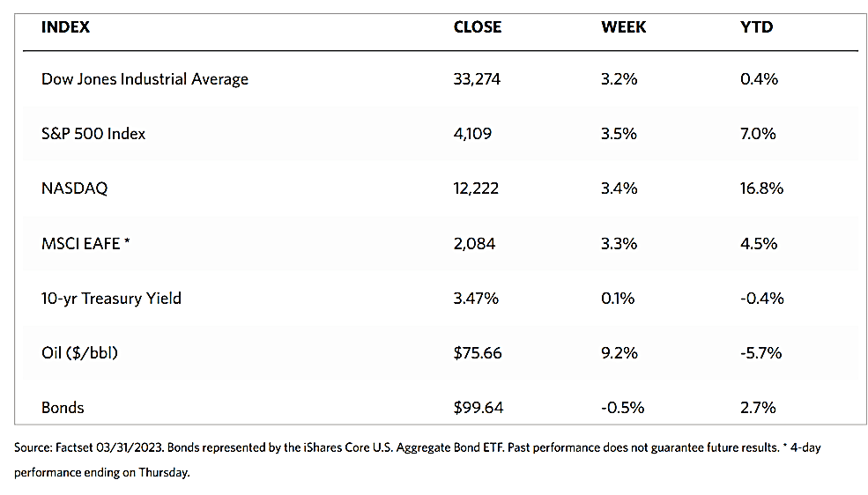Select the S&P 500 close value 4,109

(x=472, y=134)
